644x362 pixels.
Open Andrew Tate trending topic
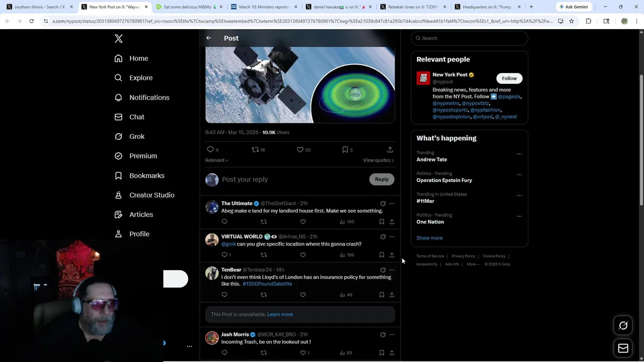point(432,159)
